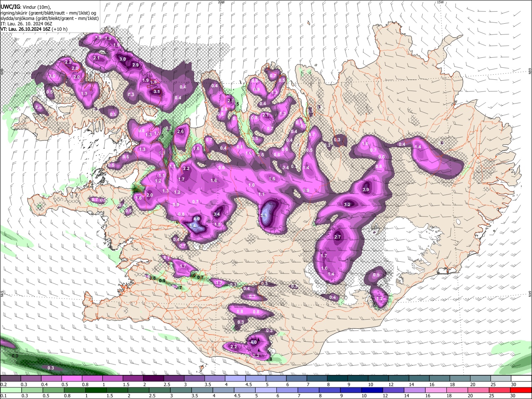
Task: Click the '5.3' value in the blue core
Action: 264,215
